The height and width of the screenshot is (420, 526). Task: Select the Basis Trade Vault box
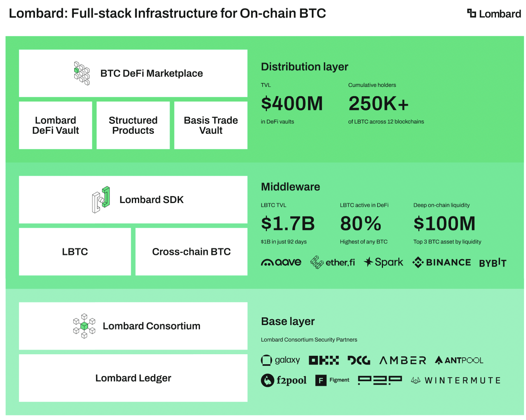(211, 125)
